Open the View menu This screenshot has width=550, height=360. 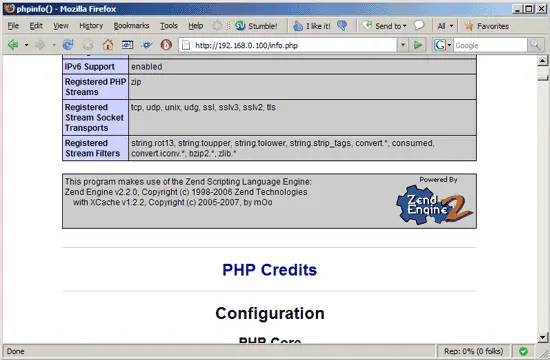[x=61, y=26]
